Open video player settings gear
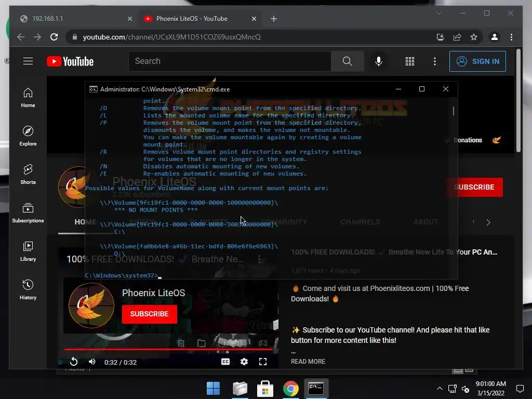The height and width of the screenshot is (399, 532). (x=244, y=362)
